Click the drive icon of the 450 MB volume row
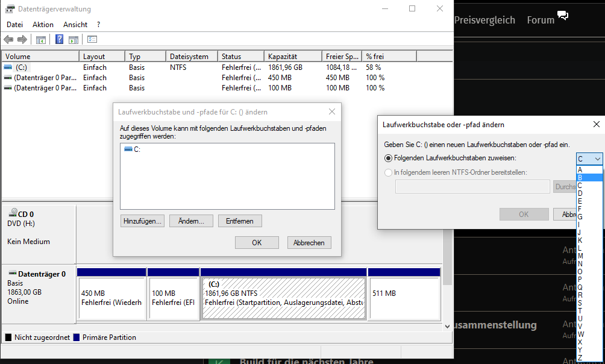 point(8,78)
